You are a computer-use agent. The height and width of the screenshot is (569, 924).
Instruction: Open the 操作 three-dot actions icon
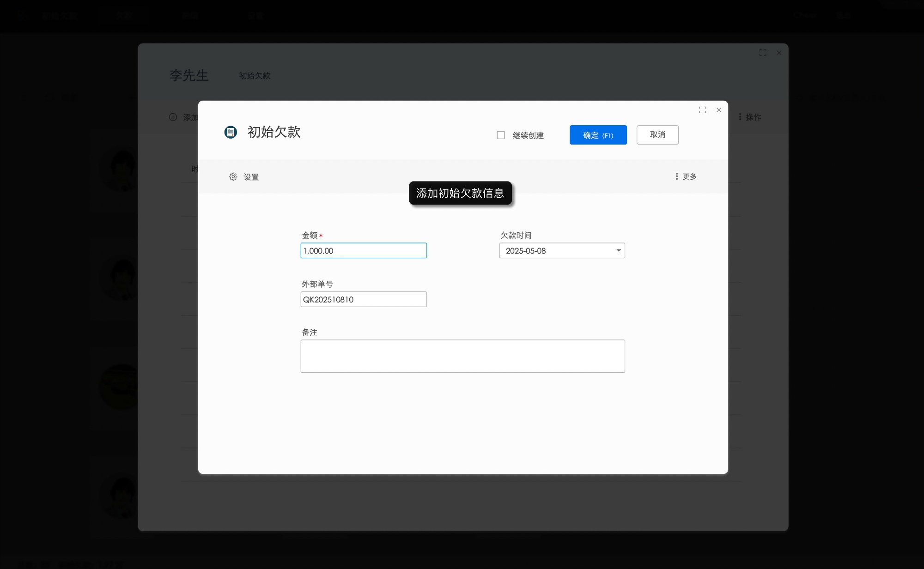pyautogui.click(x=741, y=117)
